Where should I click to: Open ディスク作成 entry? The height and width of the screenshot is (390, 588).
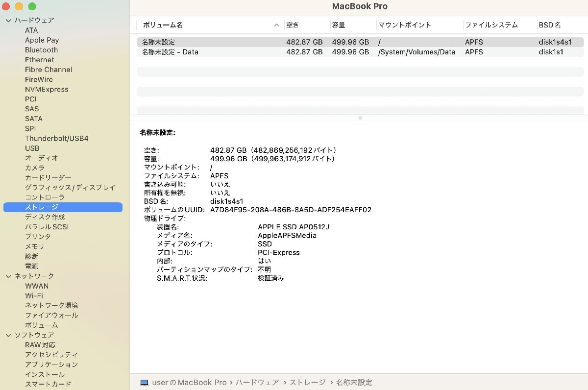click(45, 217)
